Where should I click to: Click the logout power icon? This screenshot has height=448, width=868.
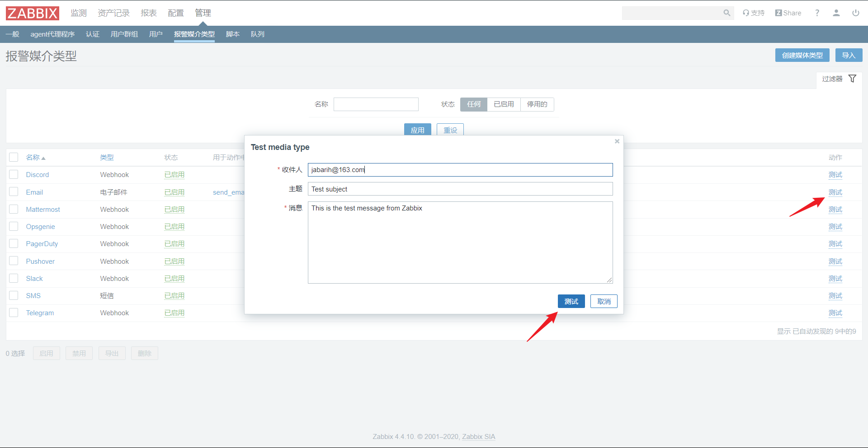pyautogui.click(x=856, y=13)
